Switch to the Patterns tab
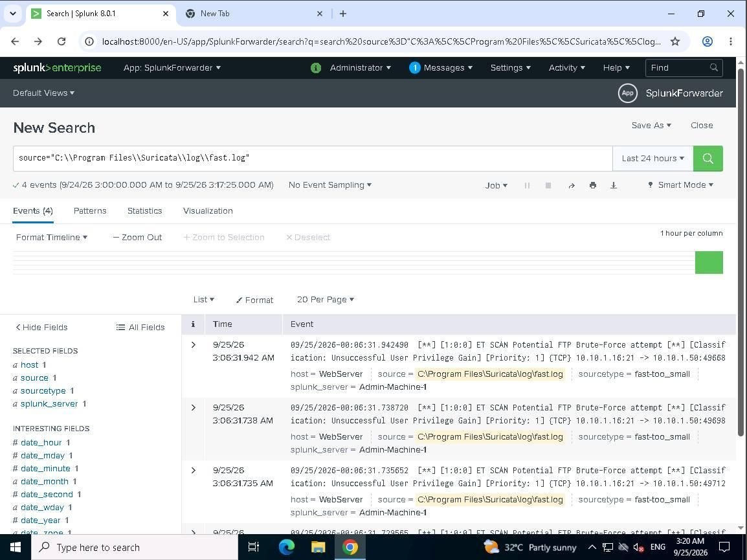Viewport: 747px width, 560px height. [x=90, y=210]
